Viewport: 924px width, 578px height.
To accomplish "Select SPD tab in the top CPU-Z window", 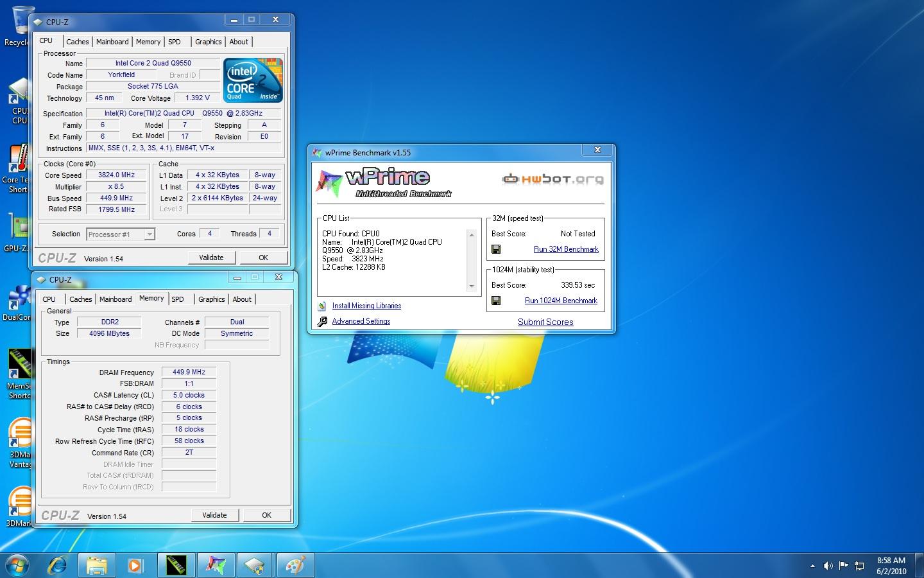I will (x=175, y=42).
